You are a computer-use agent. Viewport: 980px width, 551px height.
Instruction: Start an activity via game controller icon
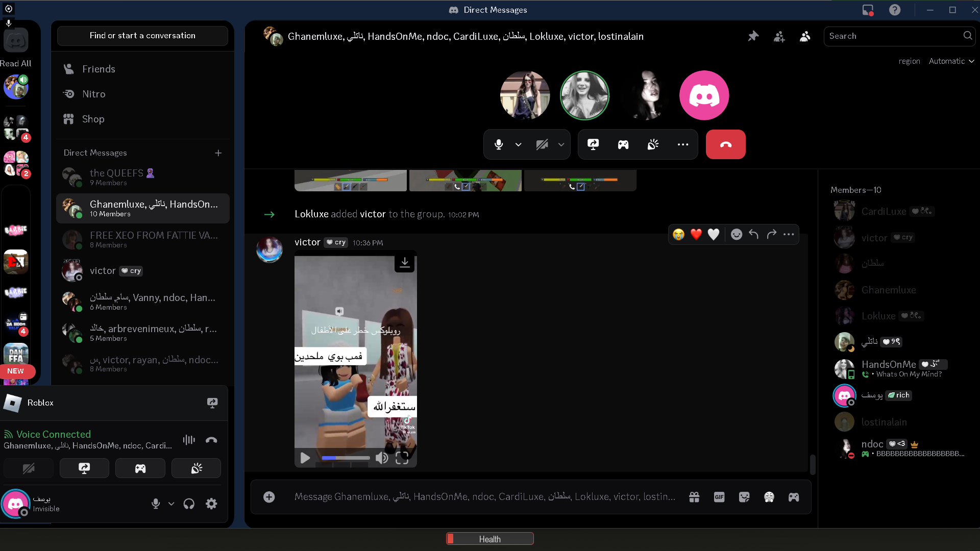click(x=623, y=144)
